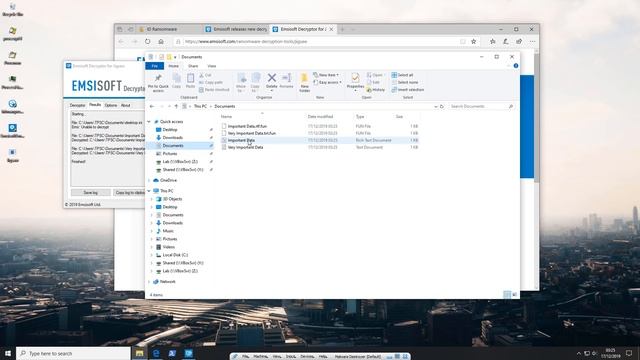Sort files by Date modified column header
The image size is (640, 360).
coord(330,117)
